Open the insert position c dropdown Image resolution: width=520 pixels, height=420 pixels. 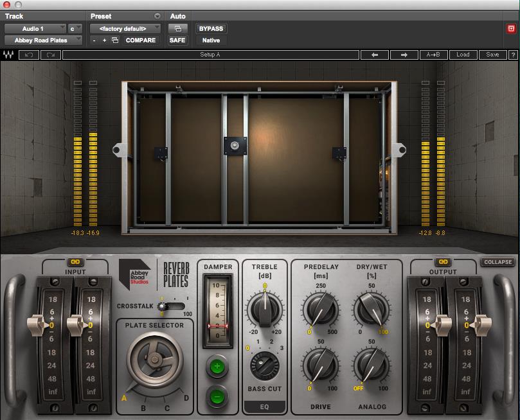pyautogui.click(x=75, y=29)
